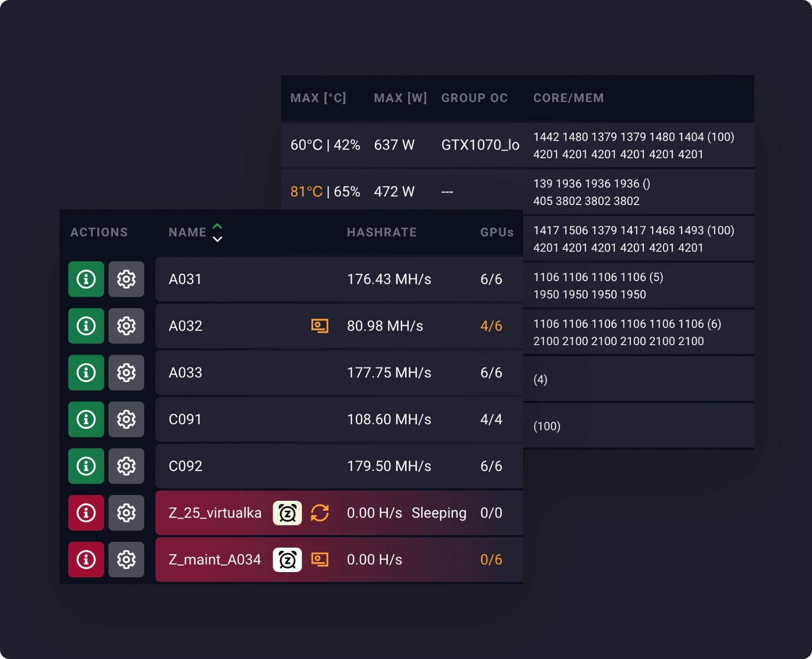
Task: Sort descending with NAME down arrow
Action: pos(218,239)
